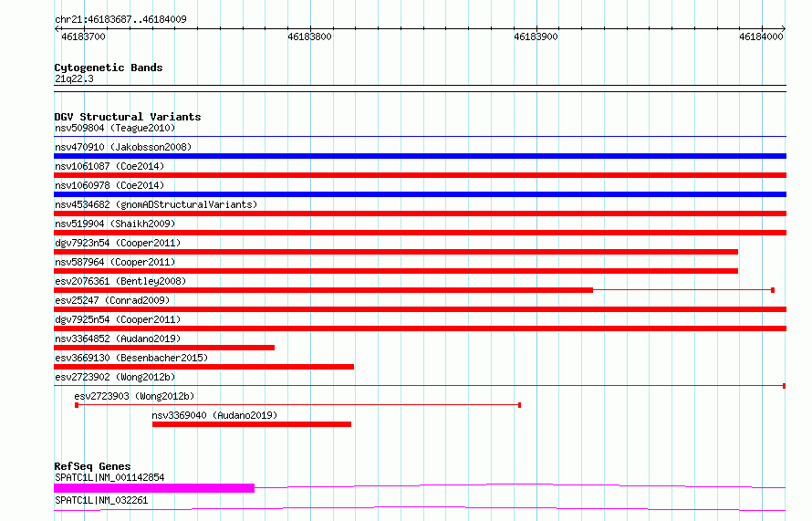Click the dgv7923n54 (Cooper2011) label
This screenshot has height=521, width=812.
tap(118, 243)
